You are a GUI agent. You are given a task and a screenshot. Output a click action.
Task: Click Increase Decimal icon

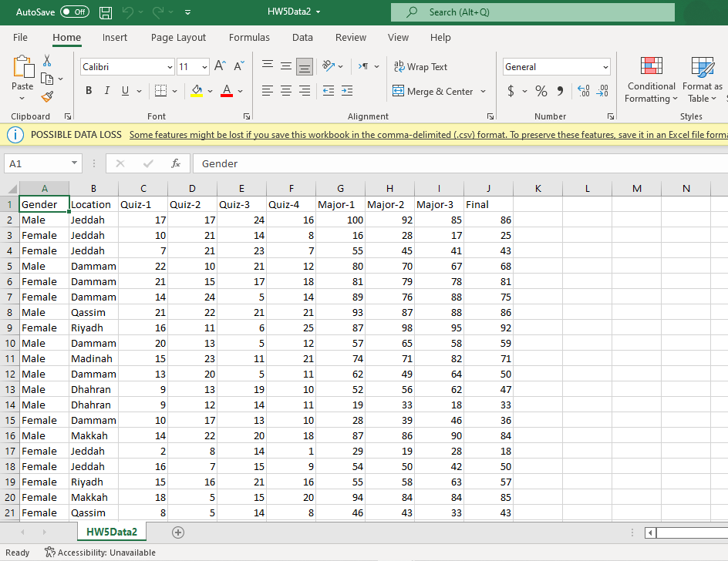click(584, 91)
